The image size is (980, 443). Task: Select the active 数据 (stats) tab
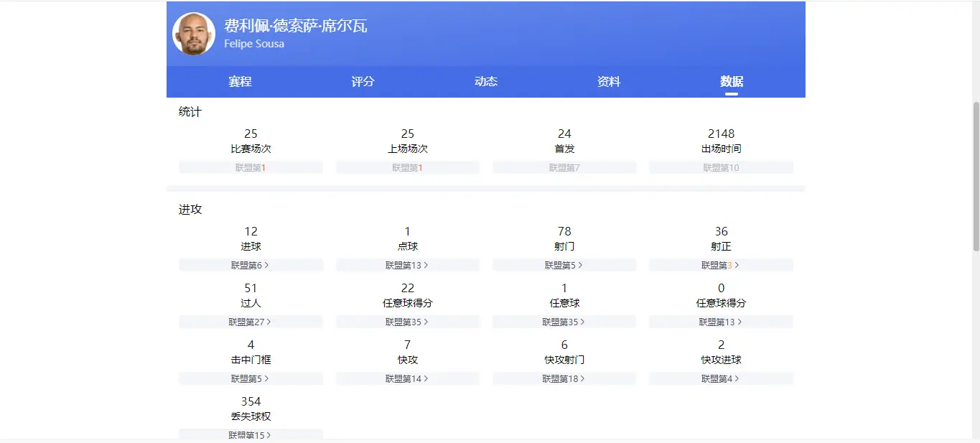click(x=731, y=81)
